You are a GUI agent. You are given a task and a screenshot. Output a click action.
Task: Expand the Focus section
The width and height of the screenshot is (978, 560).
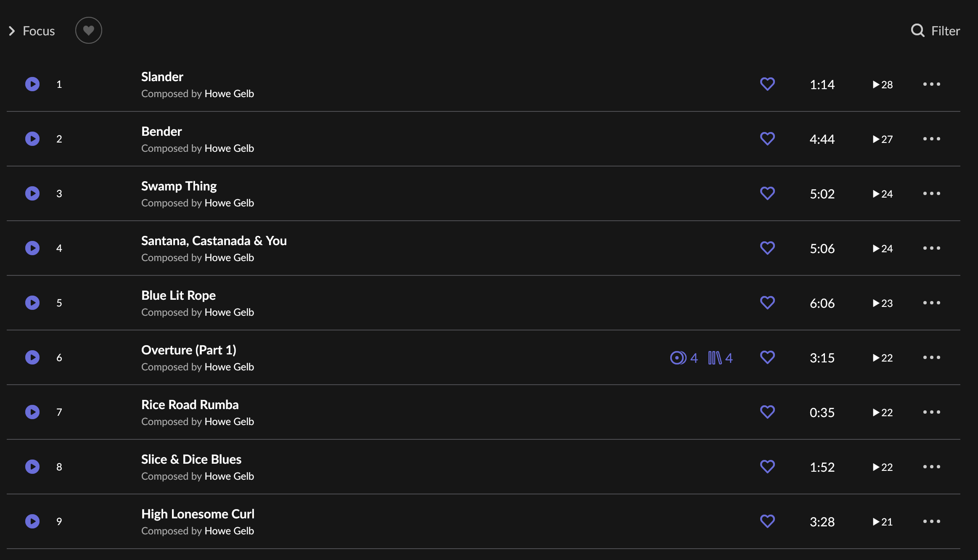39,31
